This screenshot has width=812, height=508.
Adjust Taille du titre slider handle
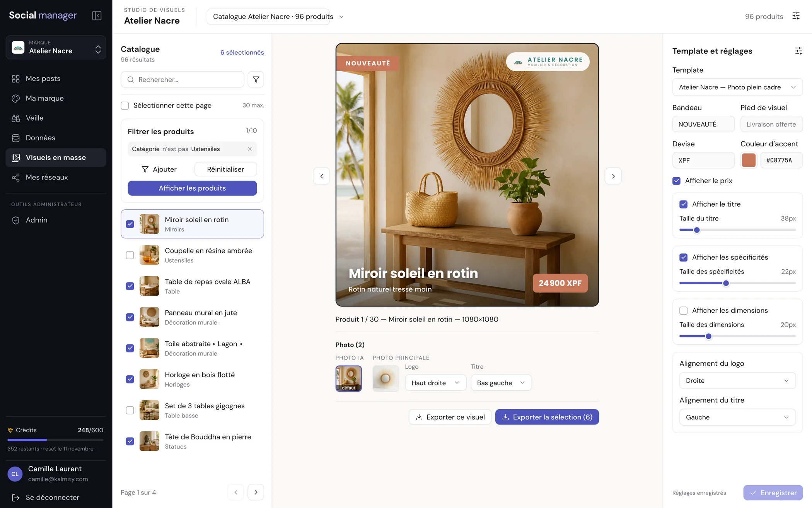pyautogui.click(x=697, y=230)
